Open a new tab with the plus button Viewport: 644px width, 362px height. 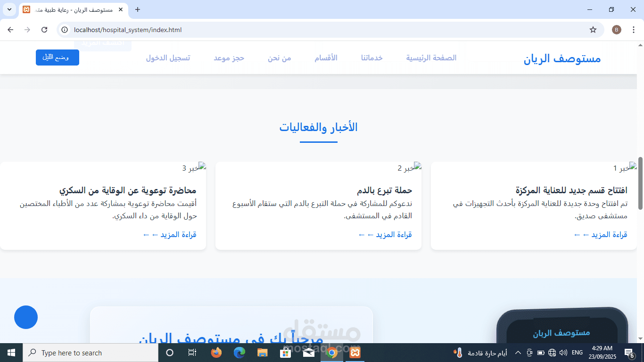coord(138,9)
